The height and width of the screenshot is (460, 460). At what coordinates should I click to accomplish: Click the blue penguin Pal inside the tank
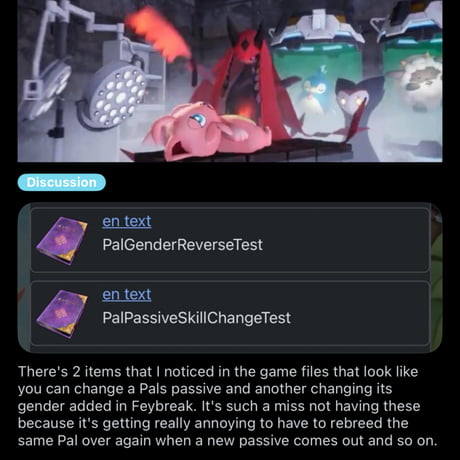[313, 90]
